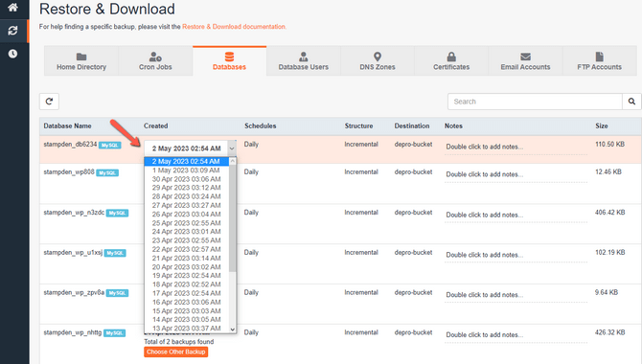
Task: Choose the 22 Apr 2023 02:57 AM backup
Action: [x=186, y=249]
